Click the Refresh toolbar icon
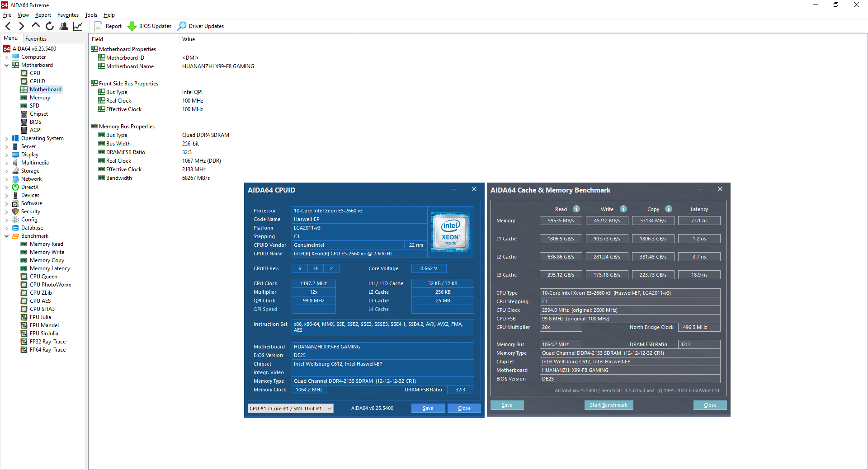868x470 pixels. [50, 26]
